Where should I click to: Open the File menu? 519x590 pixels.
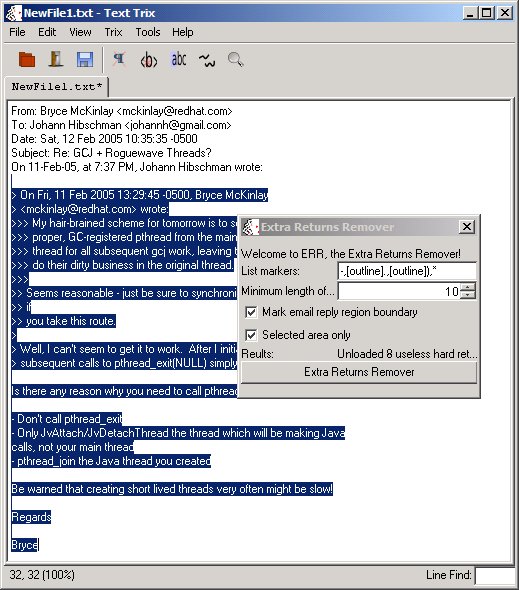[x=17, y=32]
